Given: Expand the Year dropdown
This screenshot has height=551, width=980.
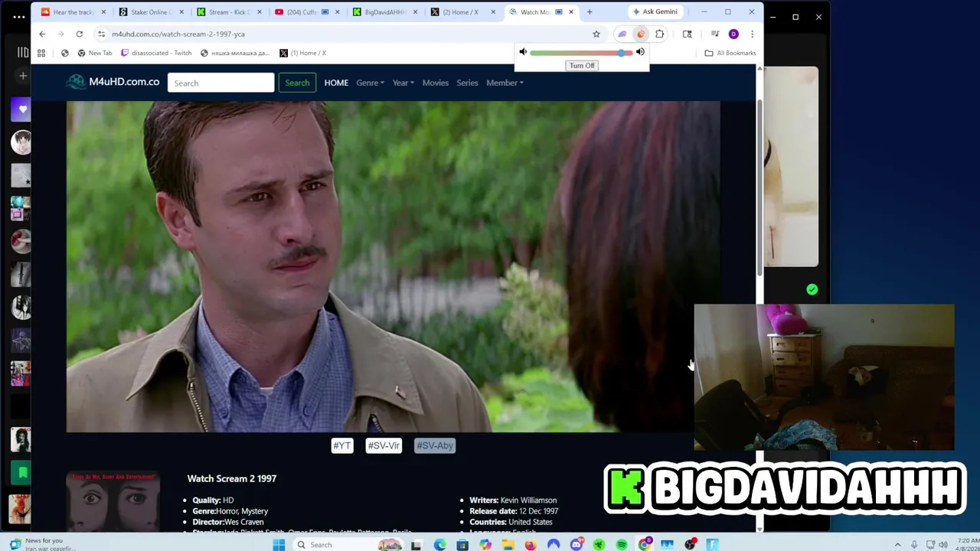Looking at the screenshot, I should 403,83.
